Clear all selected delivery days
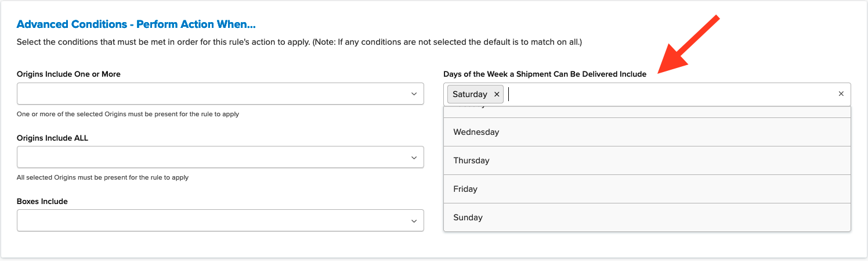This screenshot has height=261, width=868. (x=841, y=94)
